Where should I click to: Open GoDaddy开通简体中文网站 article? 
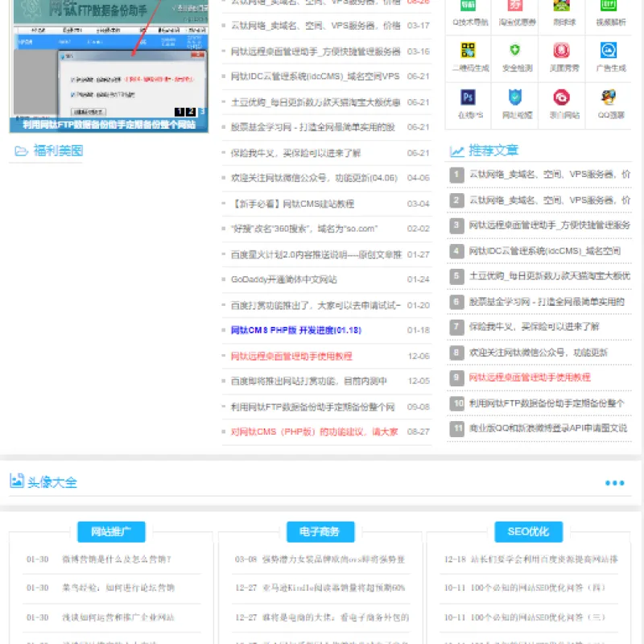coord(284,279)
